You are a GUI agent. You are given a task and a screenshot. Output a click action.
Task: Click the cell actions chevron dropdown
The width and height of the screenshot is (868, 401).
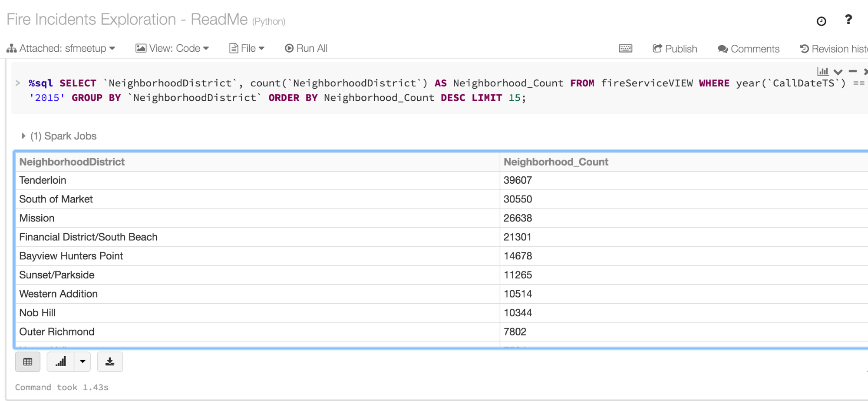(x=838, y=72)
